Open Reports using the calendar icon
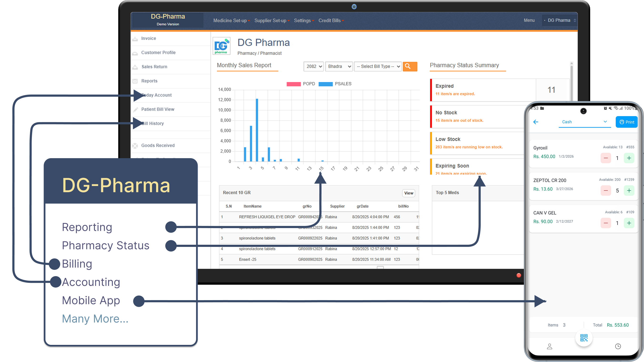 (x=135, y=81)
